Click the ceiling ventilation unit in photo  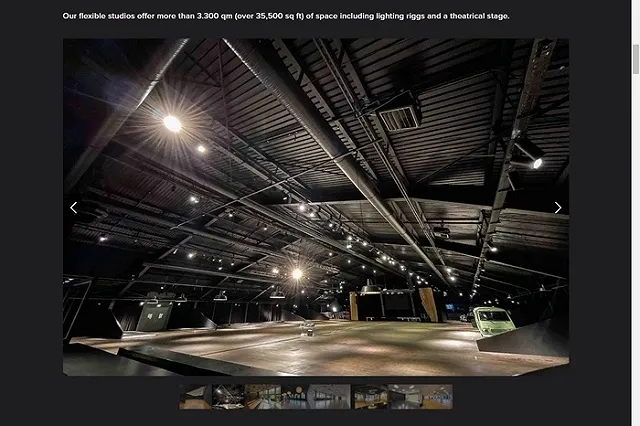click(x=398, y=113)
